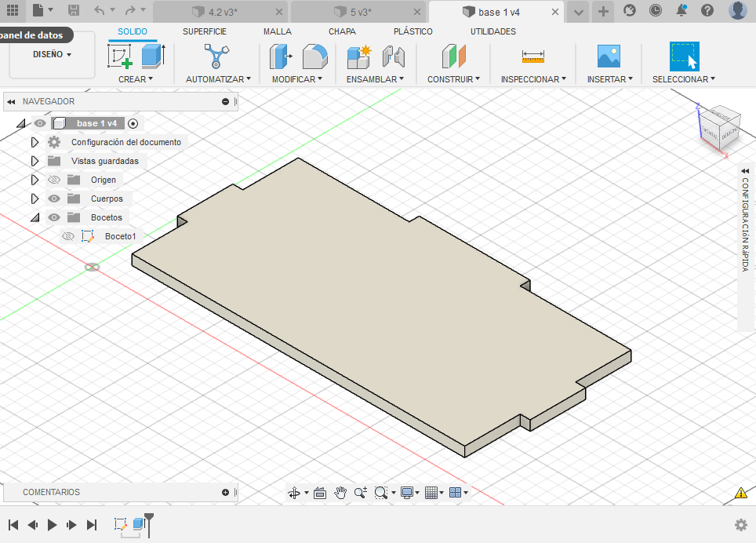
Task: Click the Orbit tool in navigation bar
Action: point(293,492)
